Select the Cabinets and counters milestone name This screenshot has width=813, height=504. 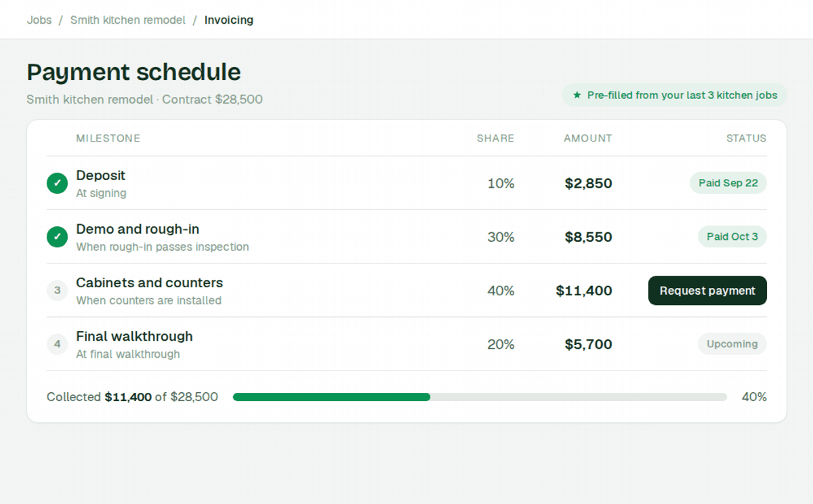tap(150, 282)
